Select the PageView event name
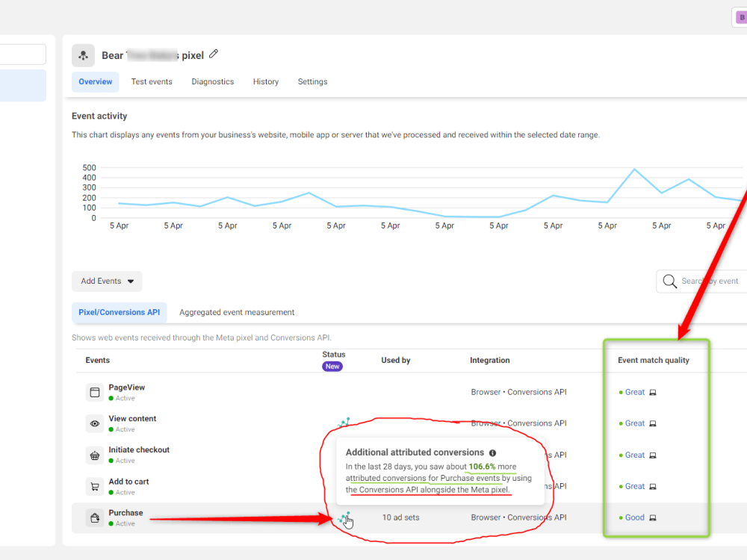 pyautogui.click(x=127, y=388)
